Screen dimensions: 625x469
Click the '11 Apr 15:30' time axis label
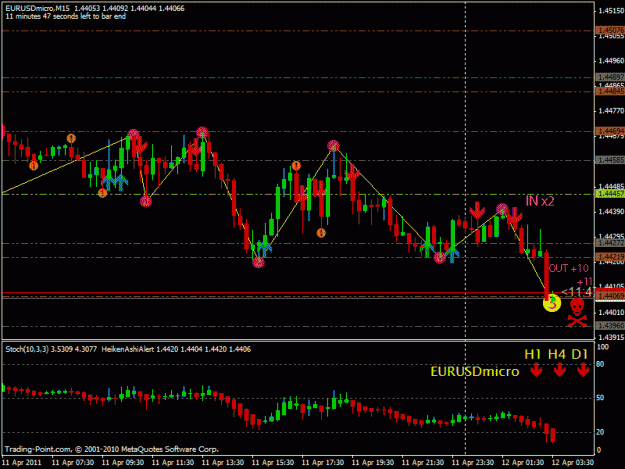coord(273,463)
